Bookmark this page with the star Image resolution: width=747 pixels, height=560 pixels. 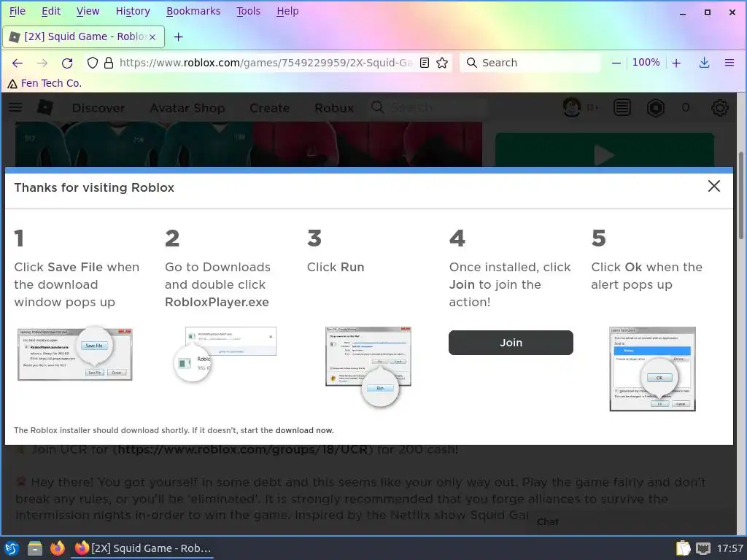tap(442, 63)
